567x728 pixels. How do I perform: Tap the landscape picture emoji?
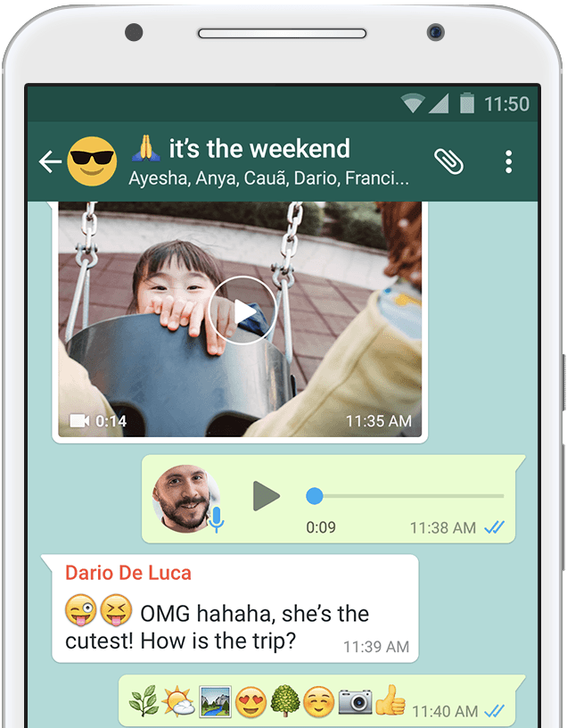coord(215,701)
